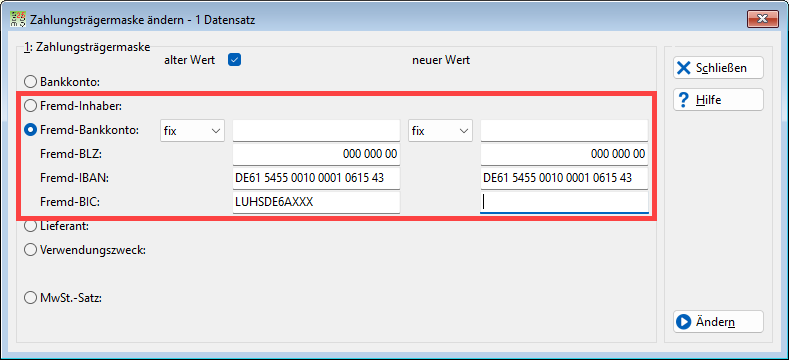This screenshot has width=789, height=360.
Task: Select the Fremd-Bankkonto radio option
Action: tap(31, 130)
